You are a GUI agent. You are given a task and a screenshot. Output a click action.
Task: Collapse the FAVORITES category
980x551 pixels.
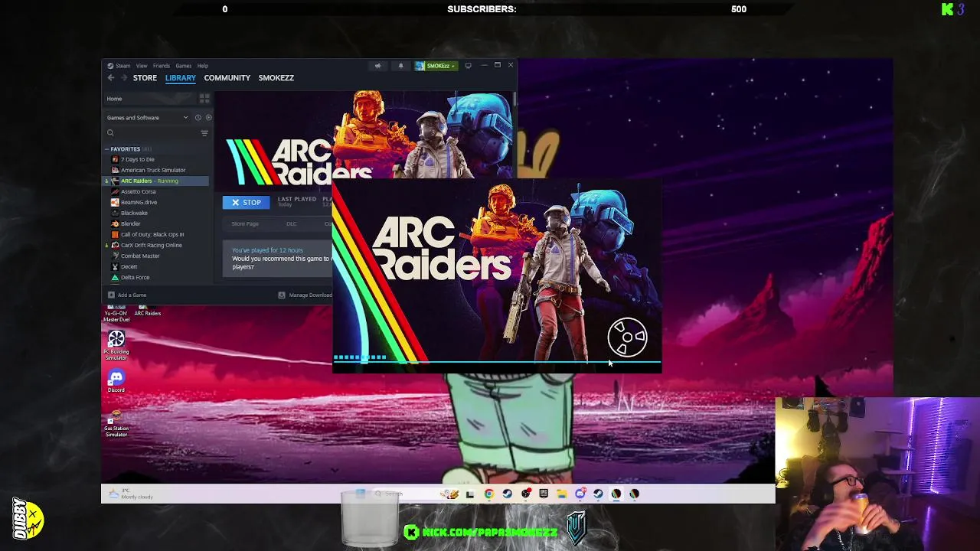pos(106,149)
